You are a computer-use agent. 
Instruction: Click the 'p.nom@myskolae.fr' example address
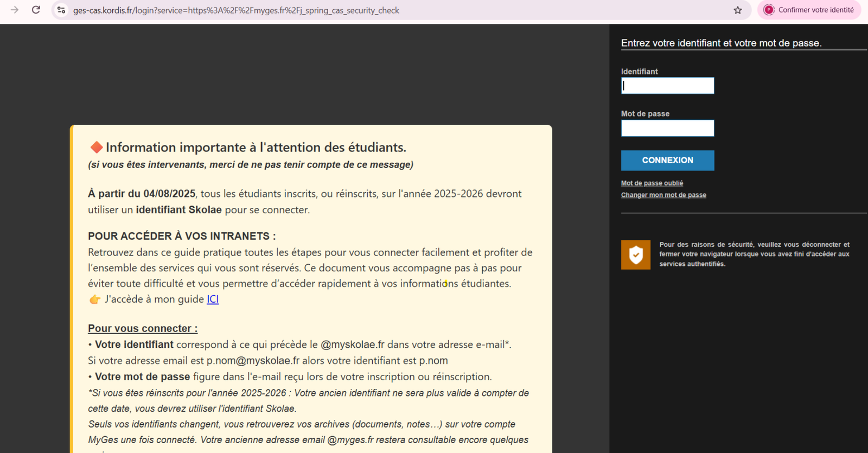[x=253, y=361]
